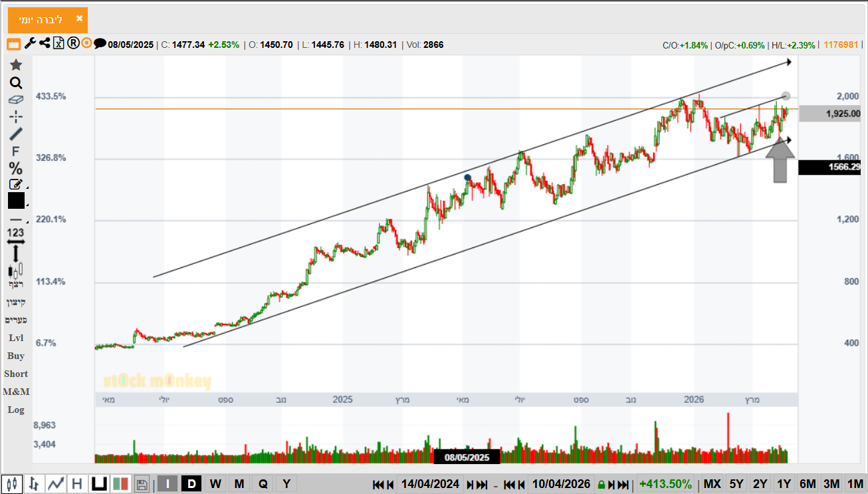Set range to MX maximum
Screen dimensions: 868x494
pyautogui.click(x=712, y=484)
